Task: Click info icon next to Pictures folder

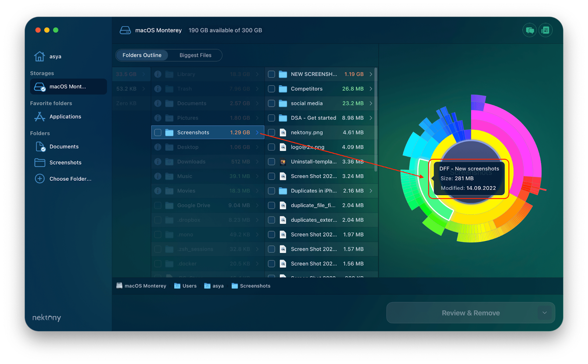Action: coord(158,118)
